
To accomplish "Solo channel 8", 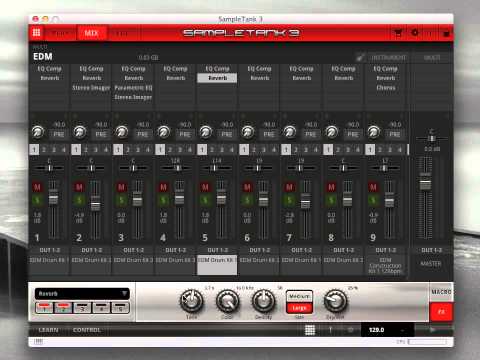I will point(331,200).
